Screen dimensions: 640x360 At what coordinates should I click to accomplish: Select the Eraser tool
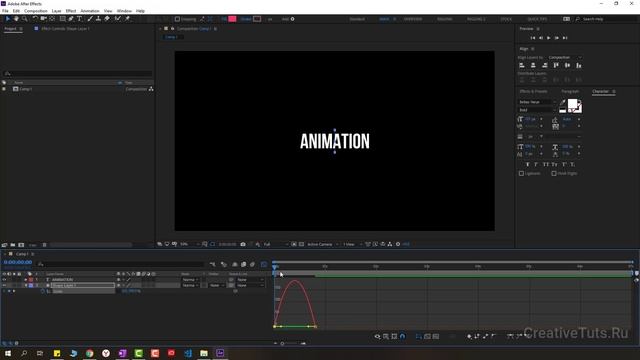pos(107,19)
